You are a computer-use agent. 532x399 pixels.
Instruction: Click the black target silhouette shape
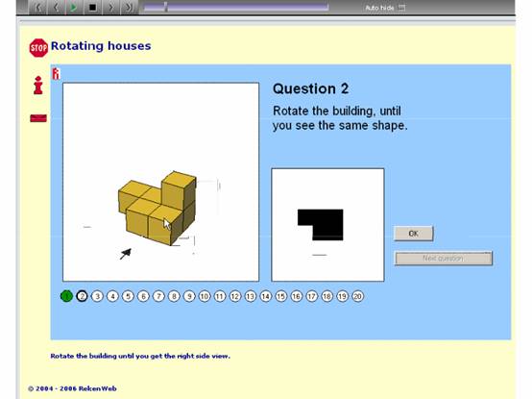(321, 224)
